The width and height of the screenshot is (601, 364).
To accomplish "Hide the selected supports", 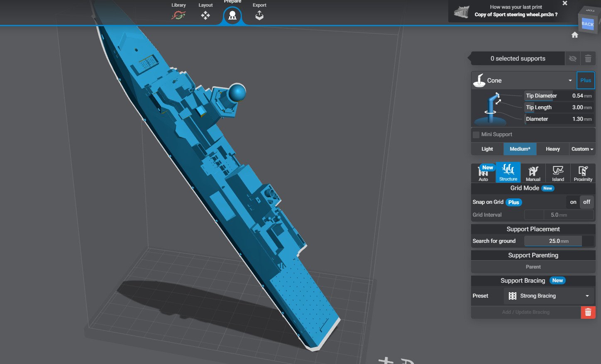I will click(x=573, y=59).
